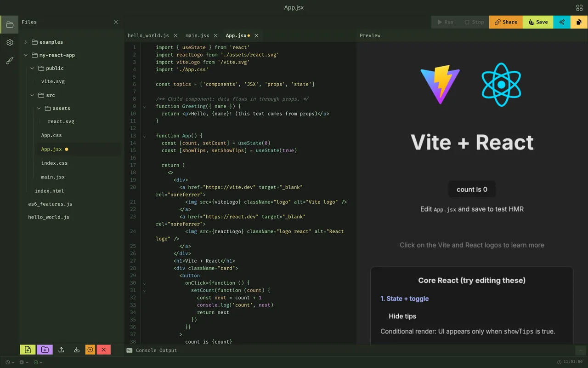Click the 'count is 0' button in preview

pyautogui.click(x=472, y=190)
